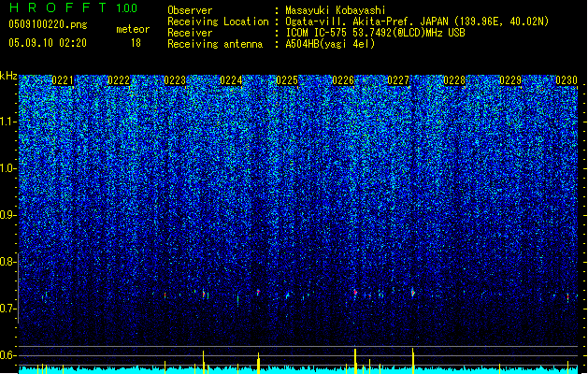Click the 0.7 kHz axis label
The width and height of the screenshot is (588, 374).
(7, 309)
